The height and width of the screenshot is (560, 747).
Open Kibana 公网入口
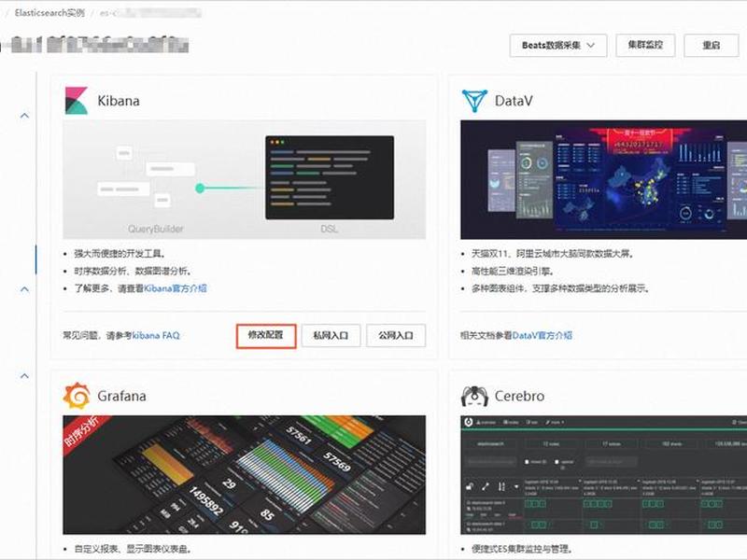(396, 336)
